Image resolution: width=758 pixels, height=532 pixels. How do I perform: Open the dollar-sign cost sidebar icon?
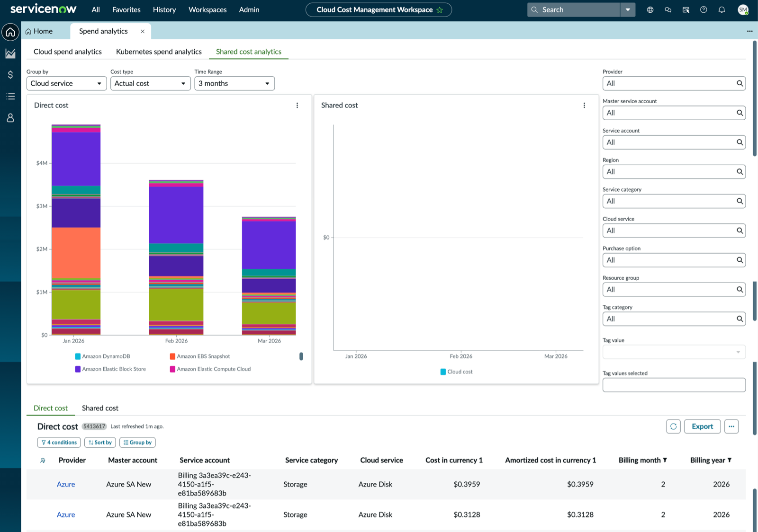[x=10, y=75]
